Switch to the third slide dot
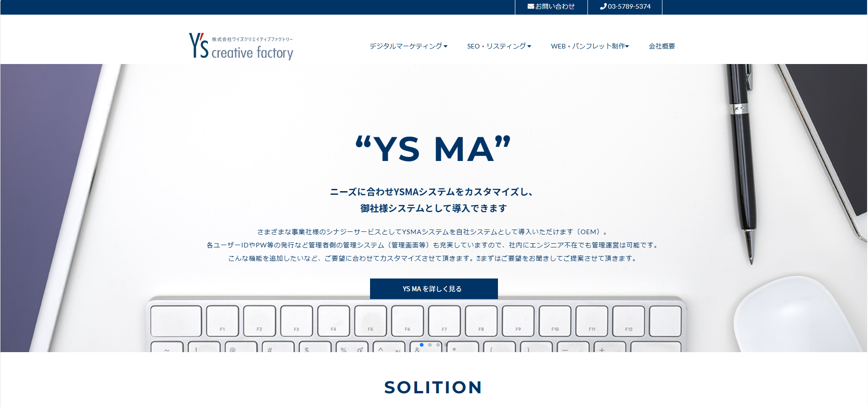This screenshot has width=868, height=407. pyautogui.click(x=438, y=345)
